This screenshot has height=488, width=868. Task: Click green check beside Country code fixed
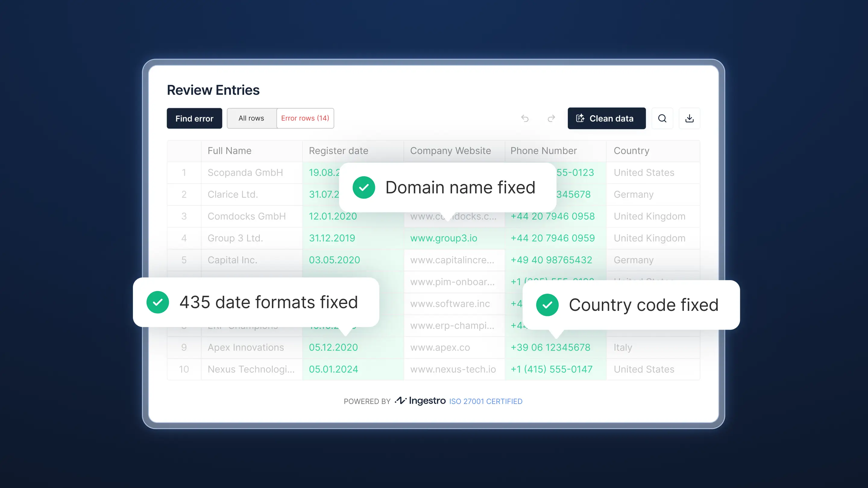click(x=547, y=305)
